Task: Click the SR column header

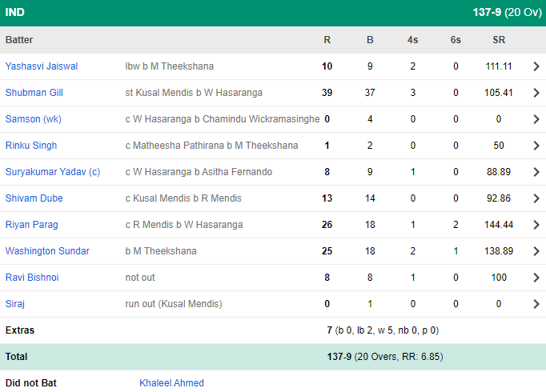Action: pos(499,40)
